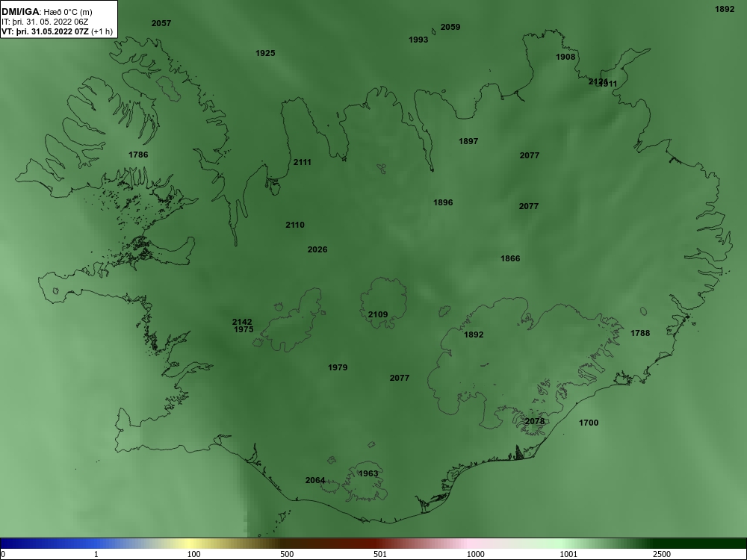
Task: Click the 1925 height value
Action: point(265,53)
